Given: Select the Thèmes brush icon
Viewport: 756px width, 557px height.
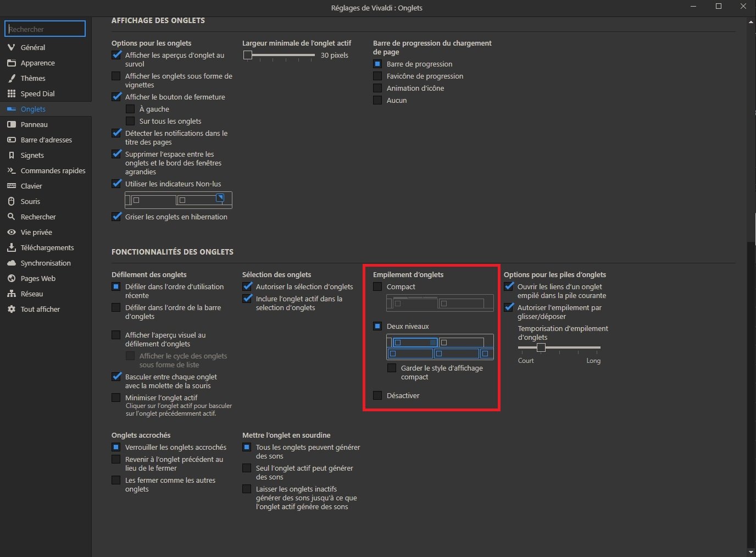Looking at the screenshot, I should pos(11,78).
